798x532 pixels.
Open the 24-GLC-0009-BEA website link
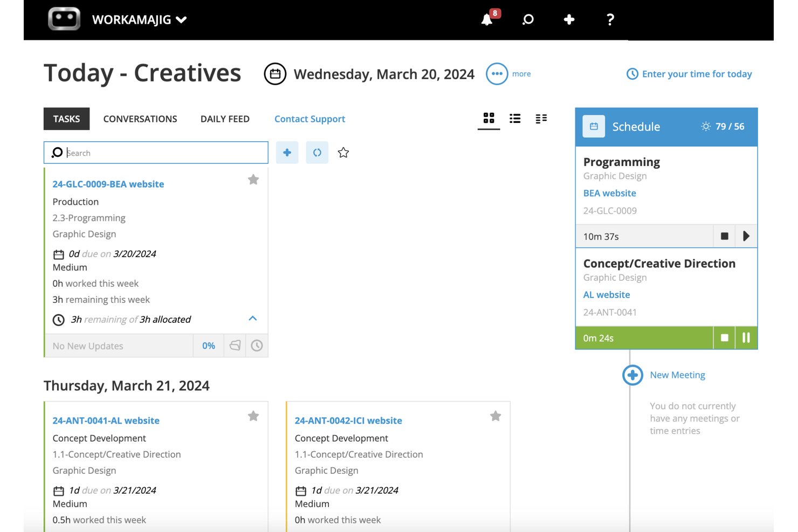tap(108, 184)
